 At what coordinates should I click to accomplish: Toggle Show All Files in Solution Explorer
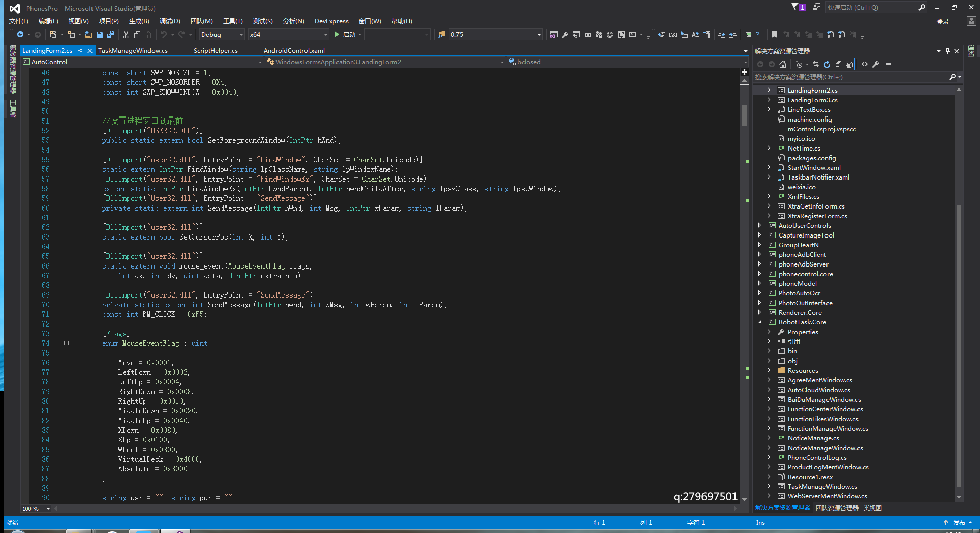(849, 64)
